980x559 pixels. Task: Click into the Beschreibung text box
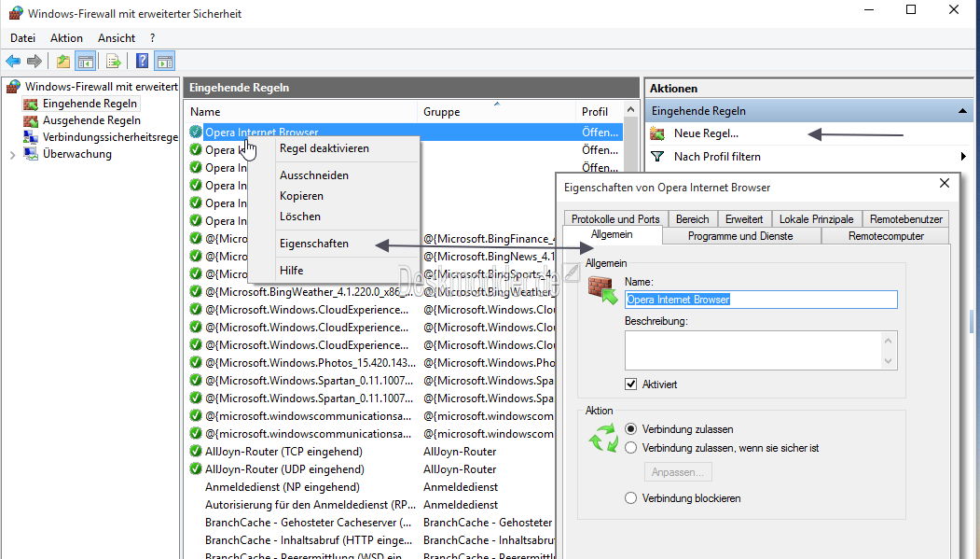click(753, 350)
